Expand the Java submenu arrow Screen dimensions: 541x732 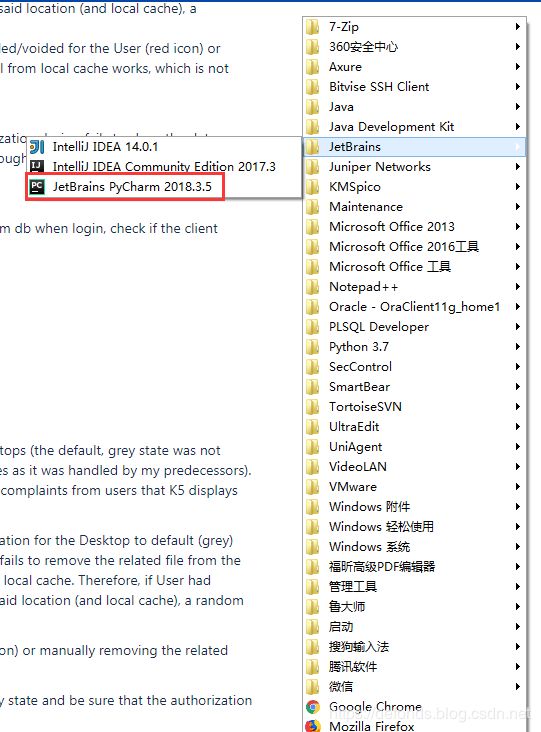pos(517,107)
